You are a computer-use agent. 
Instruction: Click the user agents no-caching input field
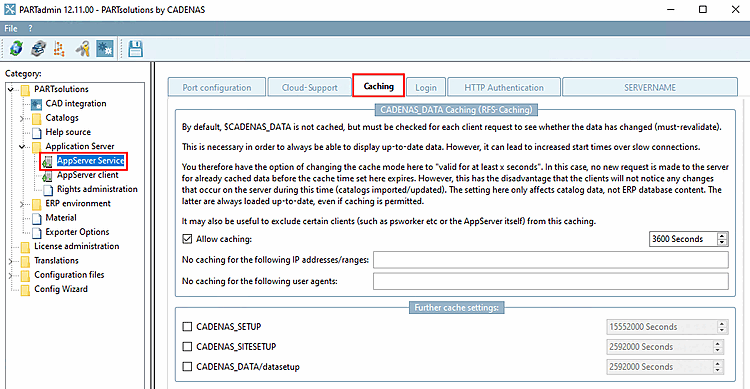pos(551,281)
